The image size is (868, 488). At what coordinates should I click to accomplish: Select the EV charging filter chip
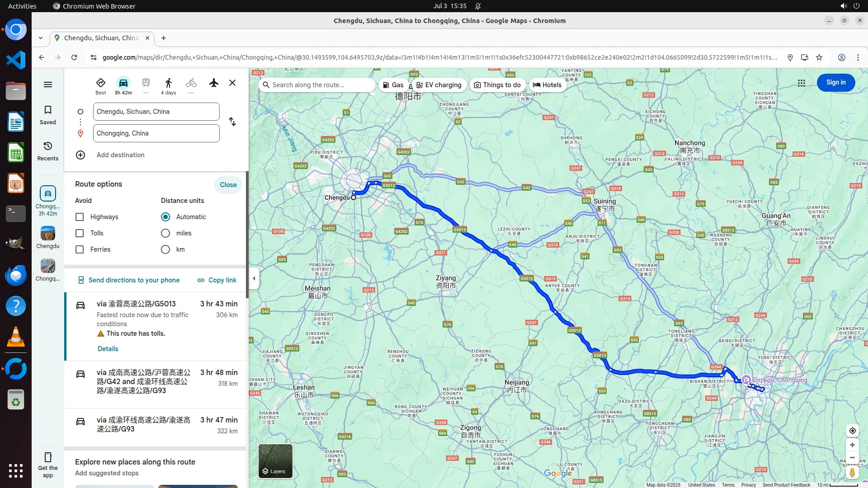439,85
